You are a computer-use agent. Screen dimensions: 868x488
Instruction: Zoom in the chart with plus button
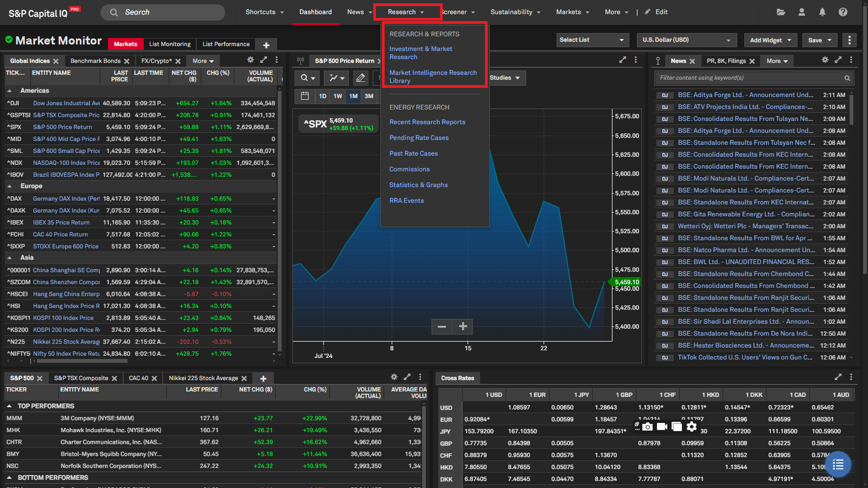(463, 326)
